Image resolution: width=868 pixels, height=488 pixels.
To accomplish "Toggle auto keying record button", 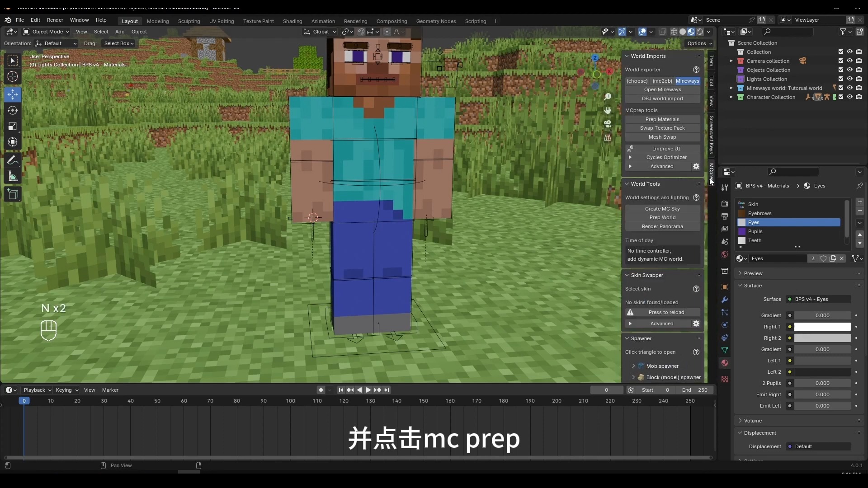I will (321, 390).
